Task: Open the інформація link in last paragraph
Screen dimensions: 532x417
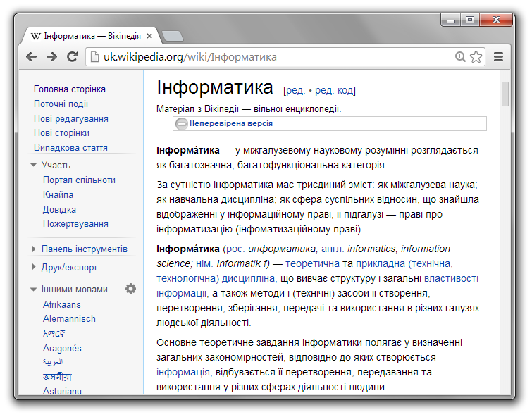Action: [183, 372]
